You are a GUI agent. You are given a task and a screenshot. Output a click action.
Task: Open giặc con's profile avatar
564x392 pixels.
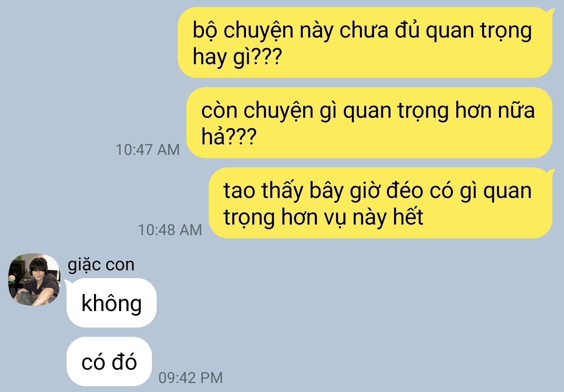click(x=34, y=279)
